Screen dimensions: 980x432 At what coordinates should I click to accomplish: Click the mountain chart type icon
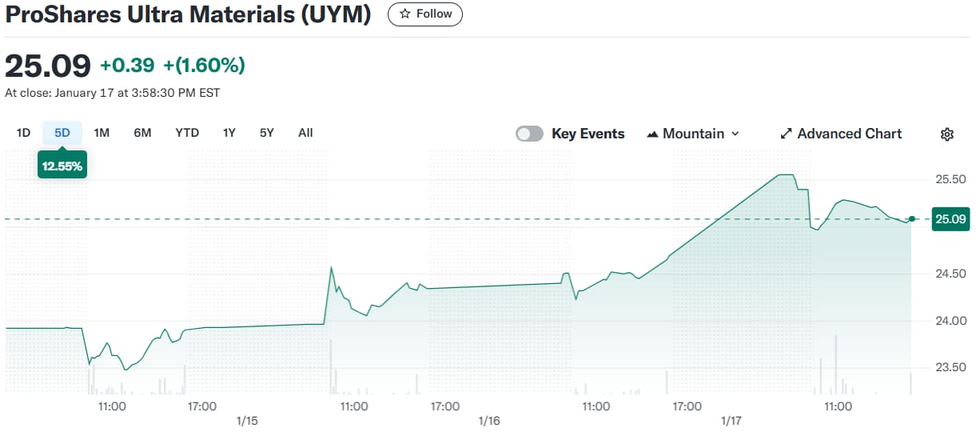[x=652, y=134]
